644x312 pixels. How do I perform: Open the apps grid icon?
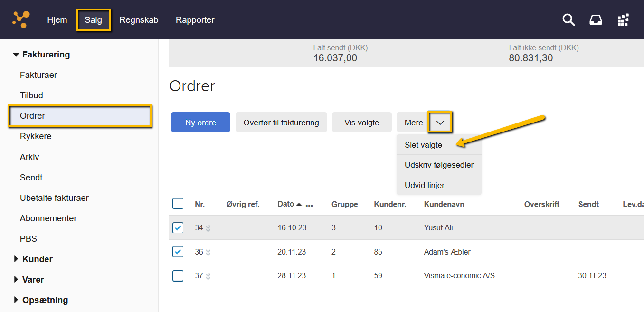623,20
